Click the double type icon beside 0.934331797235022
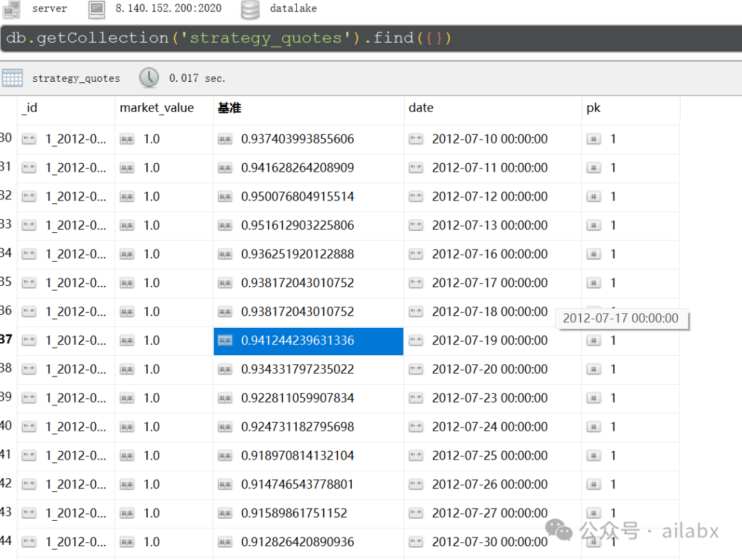 click(225, 370)
